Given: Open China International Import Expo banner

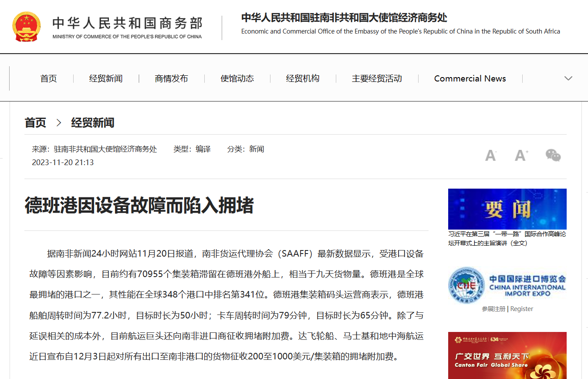Looking at the screenshot, I should [x=507, y=285].
